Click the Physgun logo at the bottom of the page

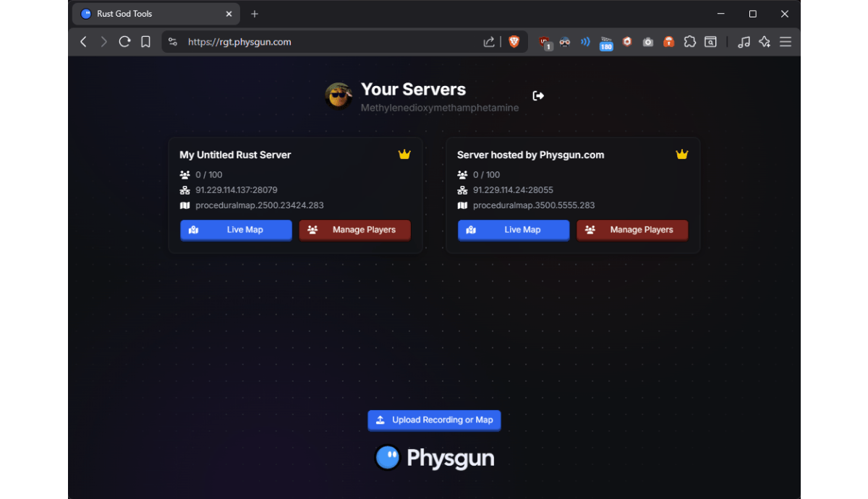pos(434,458)
